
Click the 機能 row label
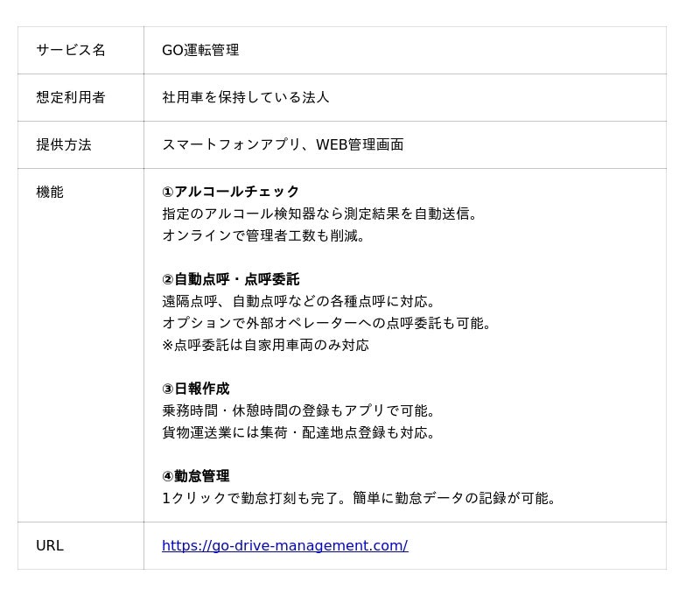[50, 193]
